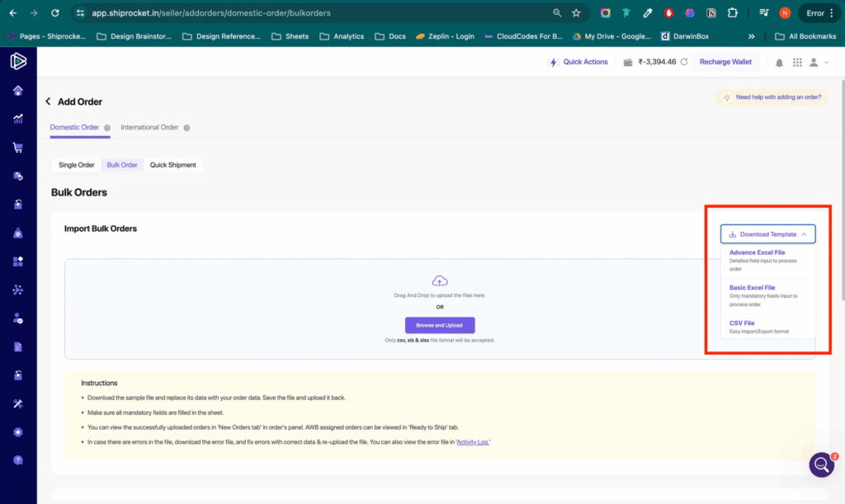Screen dimensions: 845x504
Task: Open the Activity Log link
Action: click(x=478, y=443)
